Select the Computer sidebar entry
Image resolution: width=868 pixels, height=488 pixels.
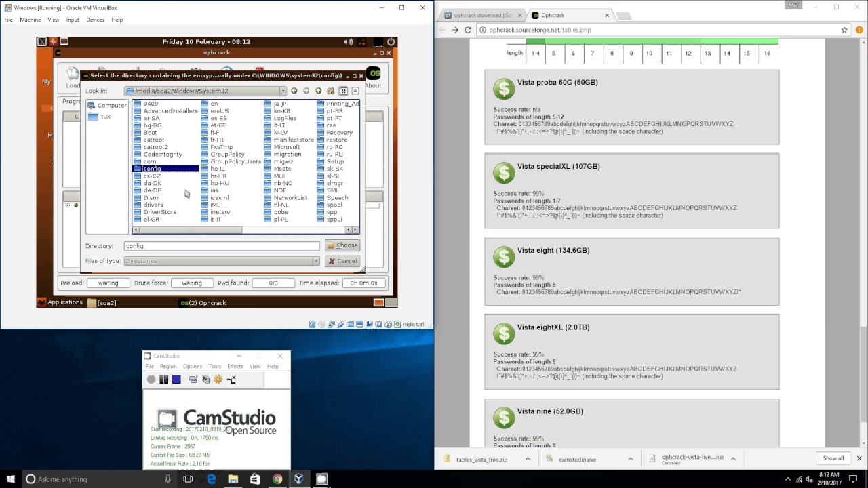[x=107, y=105]
